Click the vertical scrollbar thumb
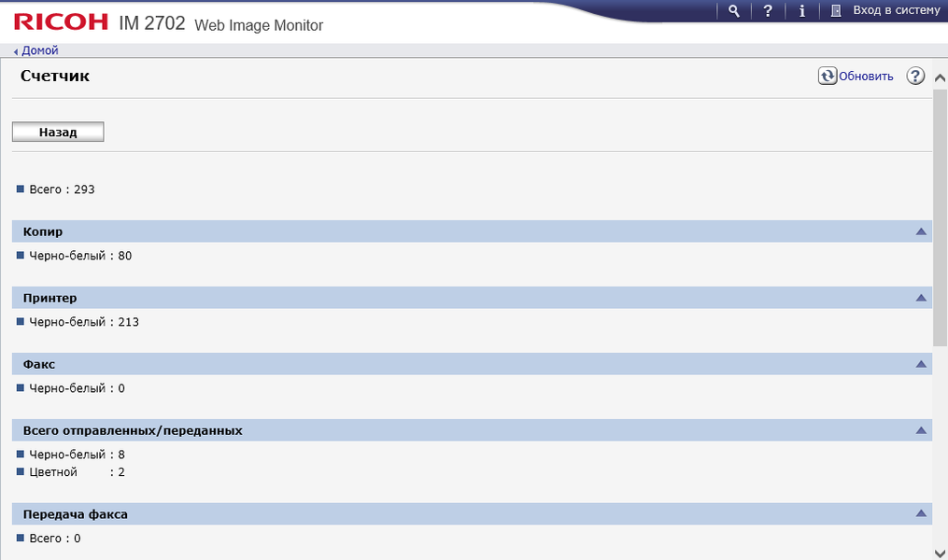 941,215
